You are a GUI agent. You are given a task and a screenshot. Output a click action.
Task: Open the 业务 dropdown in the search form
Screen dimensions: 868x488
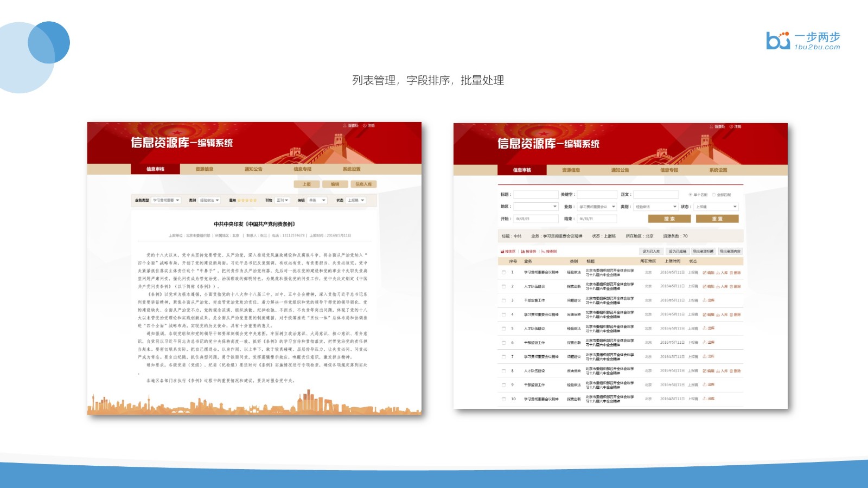click(x=597, y=207)
